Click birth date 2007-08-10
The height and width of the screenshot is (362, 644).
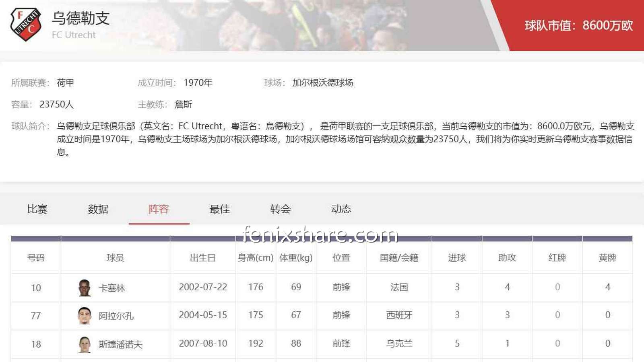coord(203,343)
